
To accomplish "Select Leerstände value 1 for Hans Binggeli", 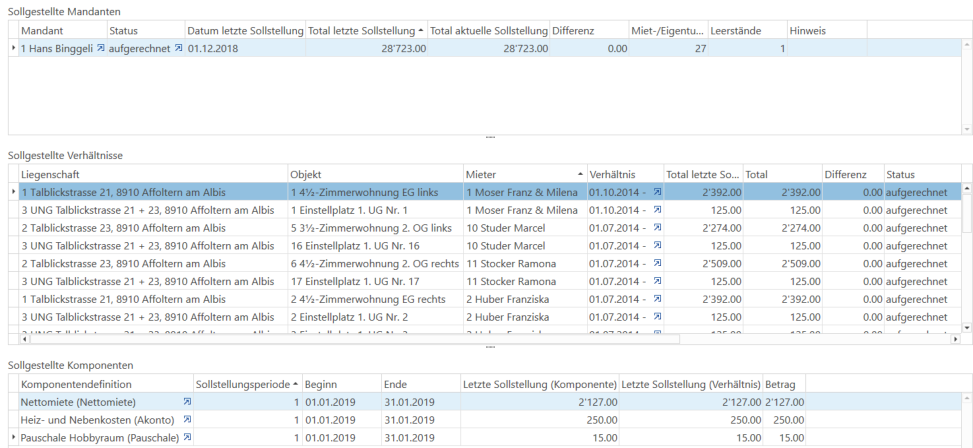I will pyautogui.click(x=747, y=48).
